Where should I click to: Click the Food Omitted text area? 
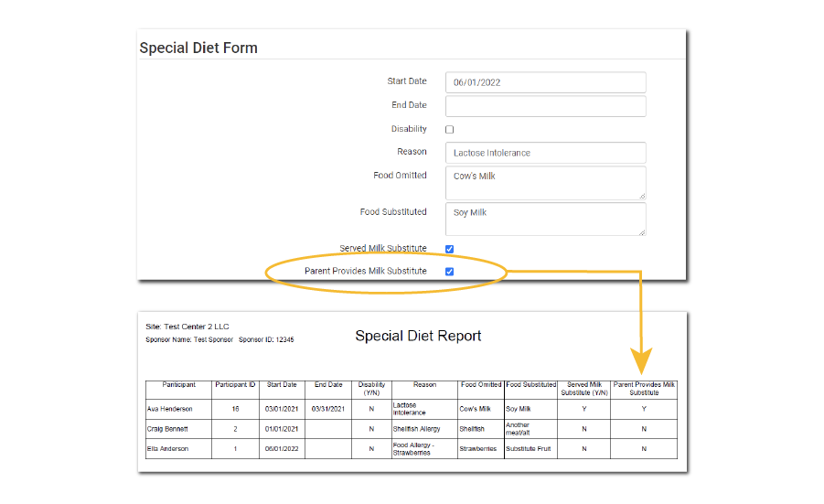[545, 182]
